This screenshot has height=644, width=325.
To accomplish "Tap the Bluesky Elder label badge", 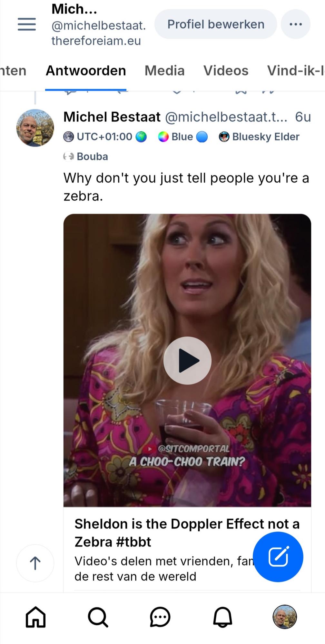I will (259, 137).
